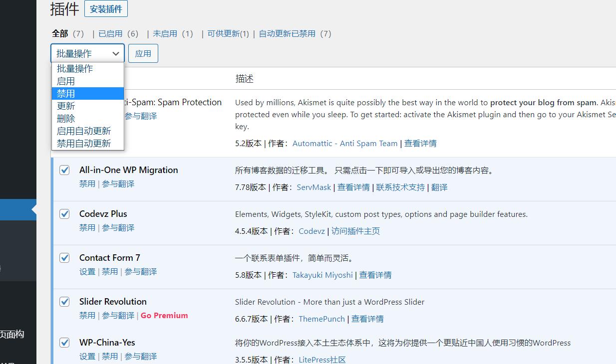Click the Codevz Plus plugin name
This screenshot has width=616, height=364.
[x=103, y=214]
